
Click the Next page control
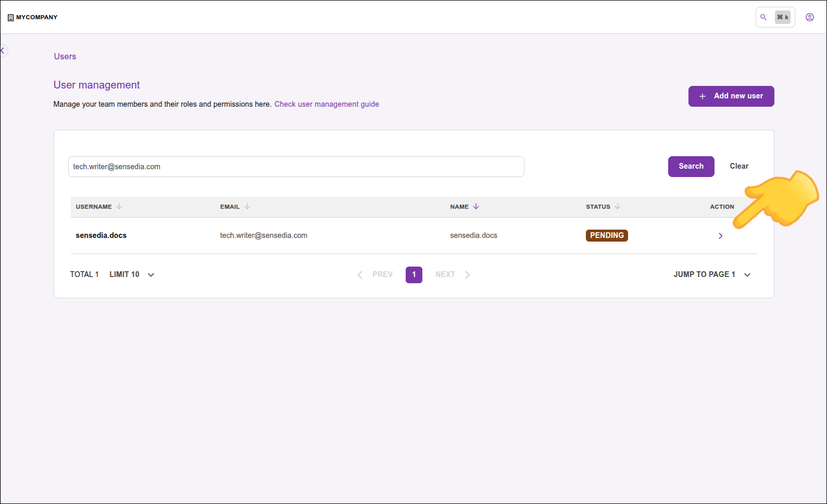click(x=452, y=274)
